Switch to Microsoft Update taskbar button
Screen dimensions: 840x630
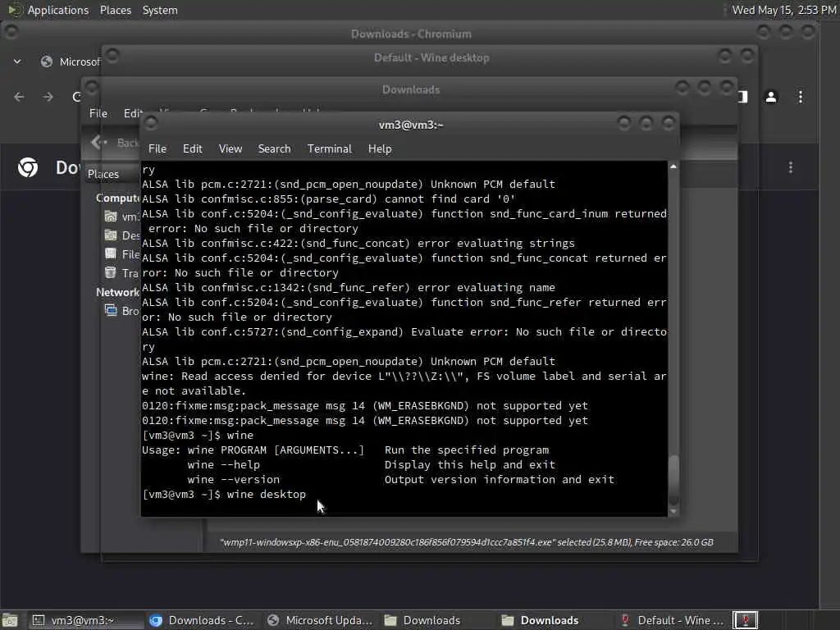pyautogui.click(x=320, y=620)
